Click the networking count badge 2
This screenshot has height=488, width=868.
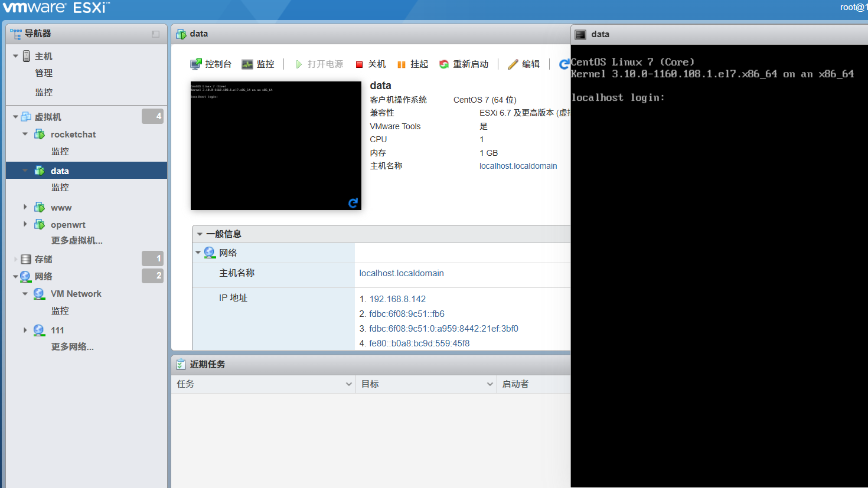pyautogui.click(x=152, y=276)
